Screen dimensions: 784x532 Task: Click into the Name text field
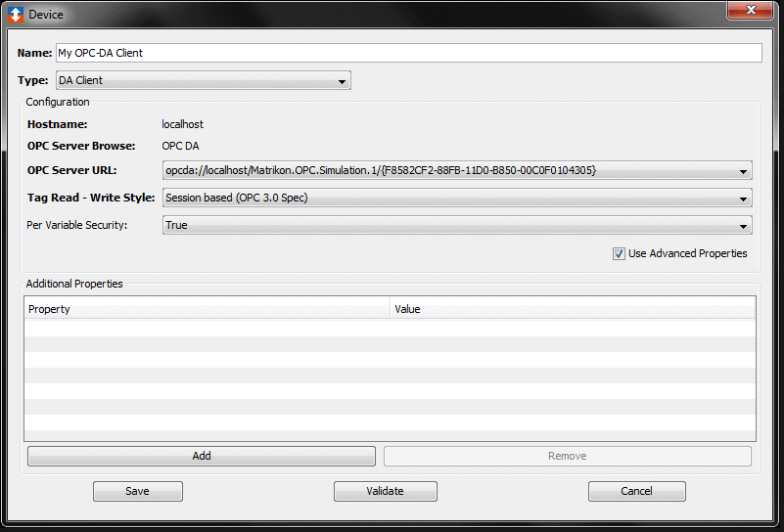408,53
